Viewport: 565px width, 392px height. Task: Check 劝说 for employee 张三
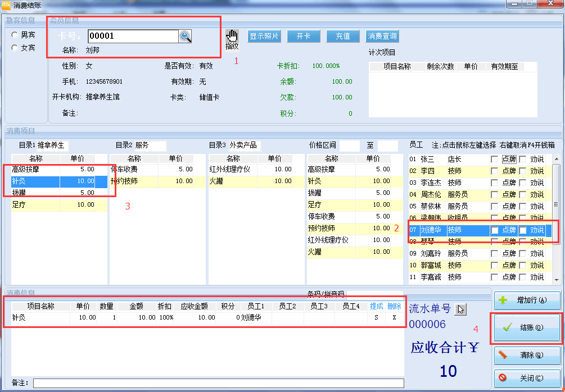(522, 159)
